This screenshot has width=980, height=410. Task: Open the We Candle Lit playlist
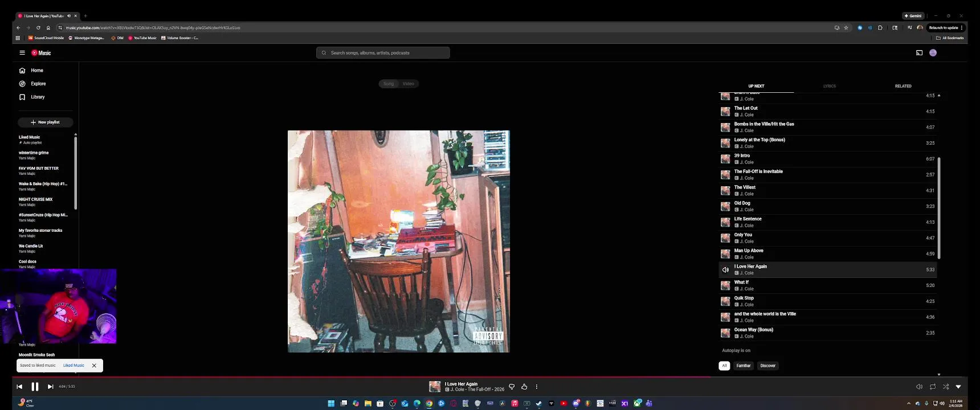(x=45, y=248)
